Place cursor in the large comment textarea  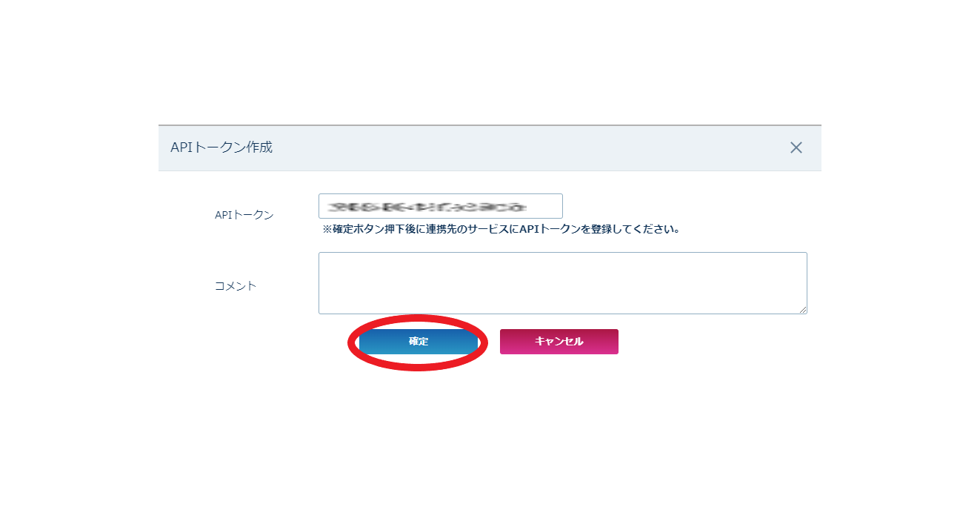(563, 283)
